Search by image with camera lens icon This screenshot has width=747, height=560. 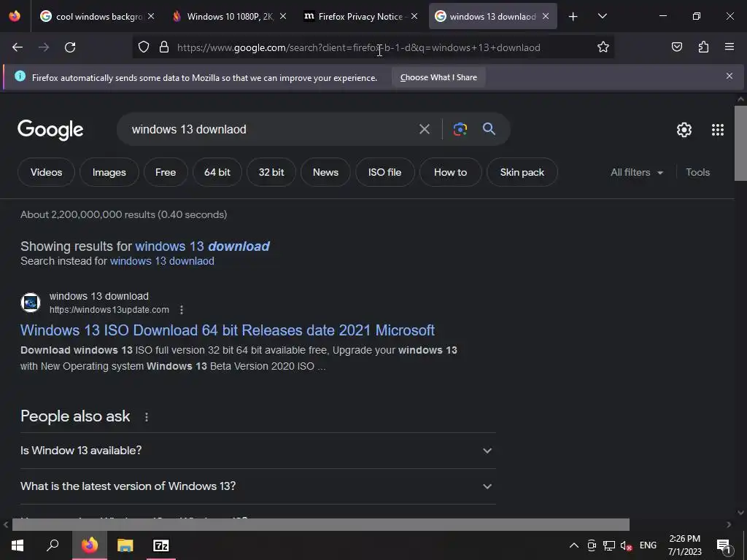point(460,129)
